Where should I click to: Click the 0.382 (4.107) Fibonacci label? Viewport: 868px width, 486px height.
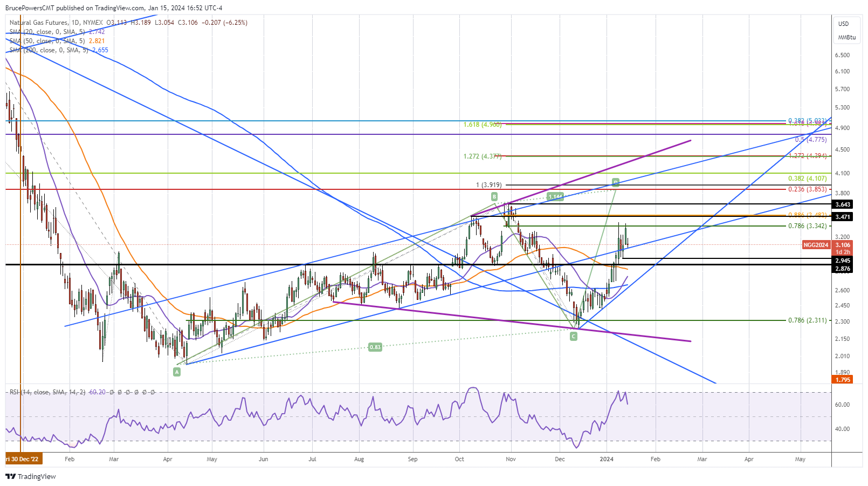click(x=807, y=179)
